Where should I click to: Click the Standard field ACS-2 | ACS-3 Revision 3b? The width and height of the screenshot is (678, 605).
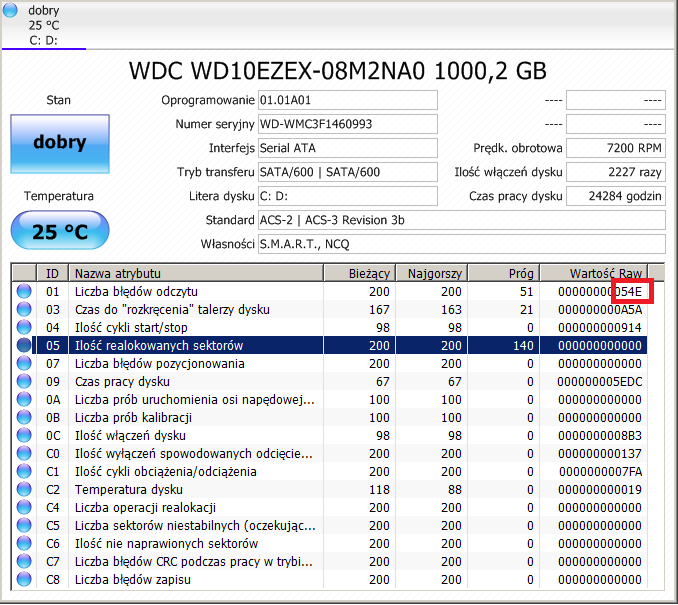(462, 220)
